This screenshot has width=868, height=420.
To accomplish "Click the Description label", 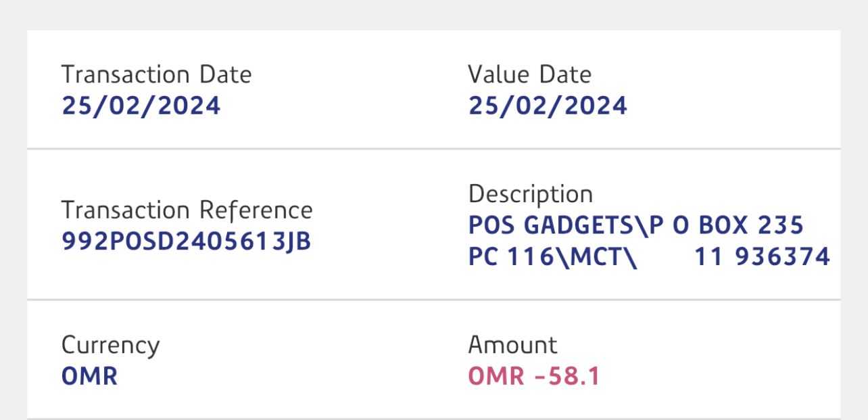I will pos(530,195).
